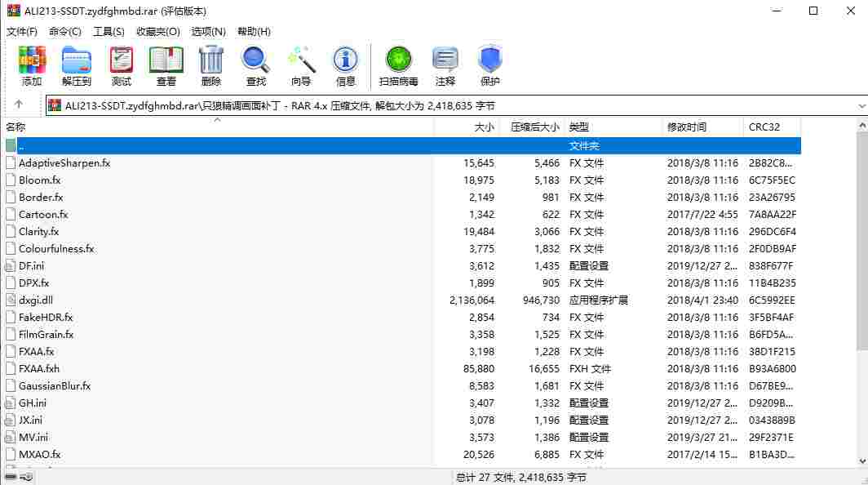Image resolution: width=868 pixels, height=485 pixels.
Task: Click the scrollbar up arrow
Action: [862, 126]
